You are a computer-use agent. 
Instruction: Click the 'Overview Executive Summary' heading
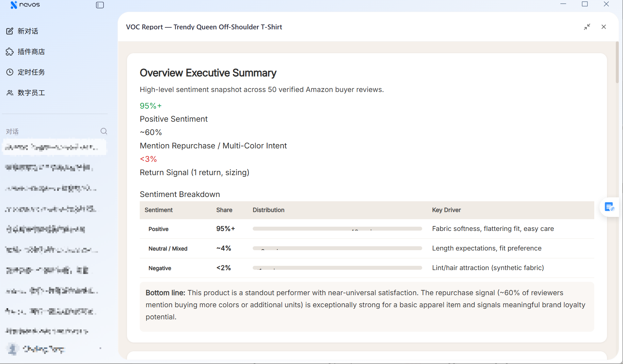(x=208, y=73)
